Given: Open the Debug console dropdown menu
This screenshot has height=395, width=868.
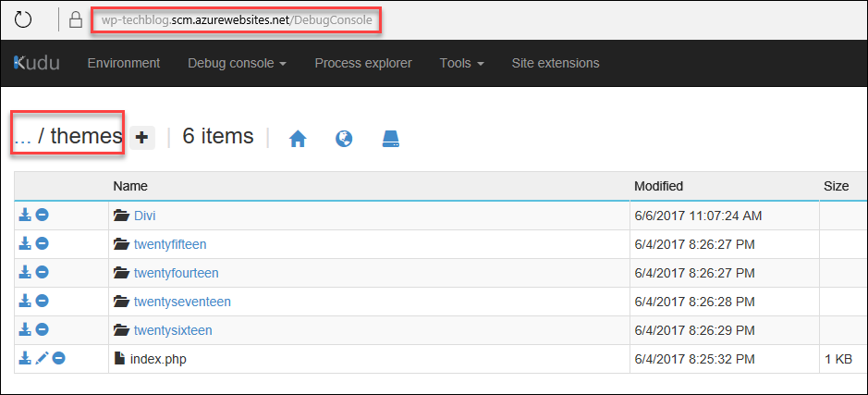Looking at the screenshot, I should pos(237,63).
